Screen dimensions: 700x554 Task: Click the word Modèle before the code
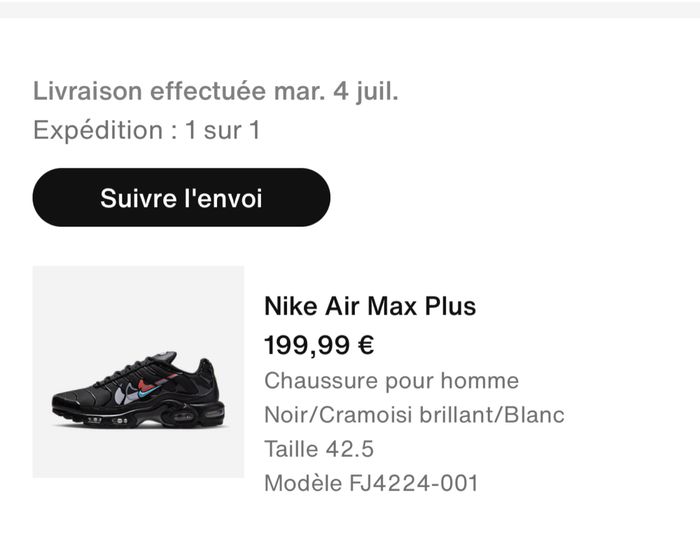click(x=300, y=484)
